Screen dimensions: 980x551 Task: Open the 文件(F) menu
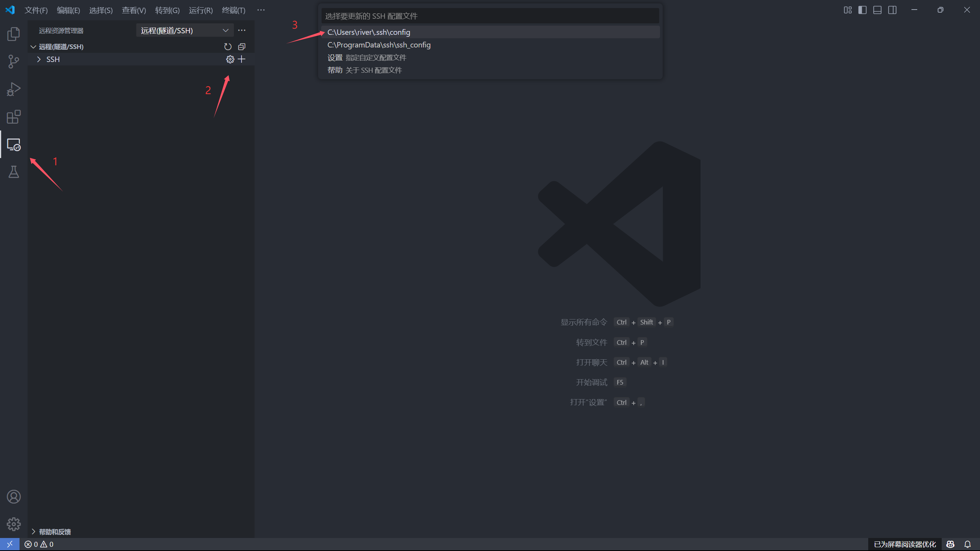click(x=36, y=10)
